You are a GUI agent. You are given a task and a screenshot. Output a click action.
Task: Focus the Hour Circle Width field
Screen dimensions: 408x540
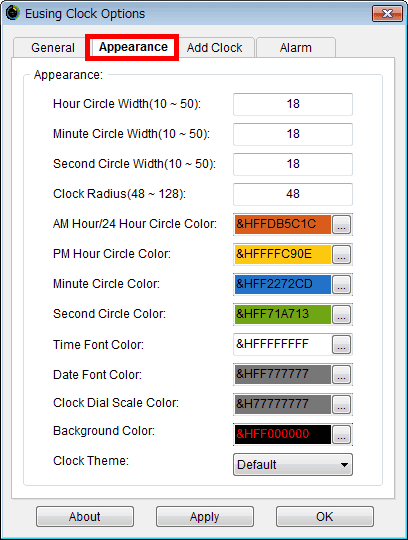point(293,104)
